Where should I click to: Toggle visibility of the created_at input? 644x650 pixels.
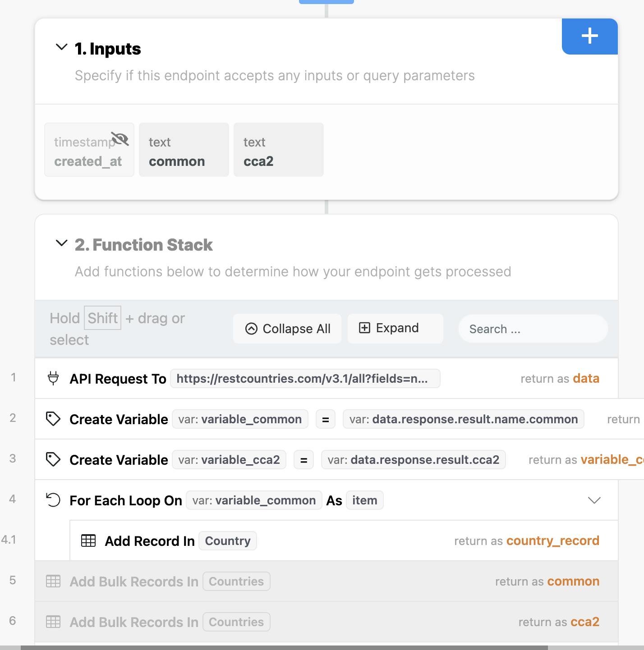tap(120, 139)
